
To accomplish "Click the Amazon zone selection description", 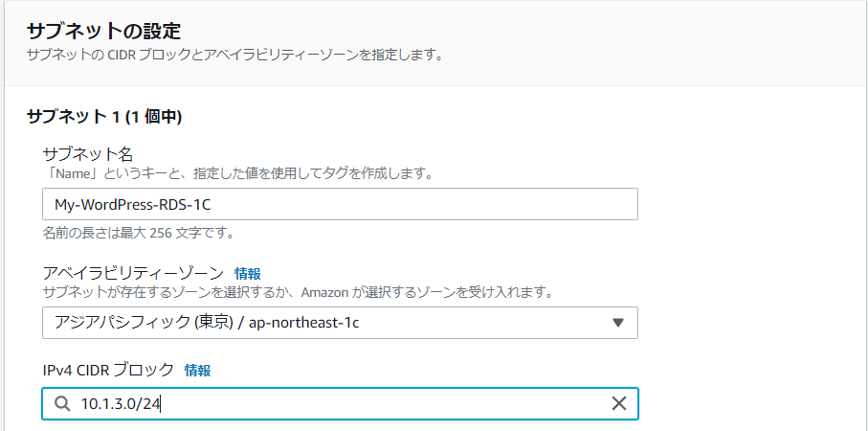I will [x=298, y=292].
